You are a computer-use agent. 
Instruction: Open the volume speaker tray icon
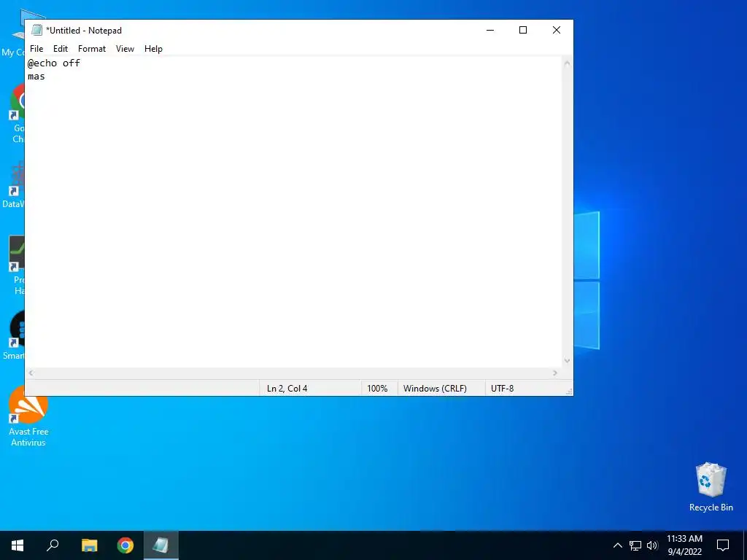[652, 545]
